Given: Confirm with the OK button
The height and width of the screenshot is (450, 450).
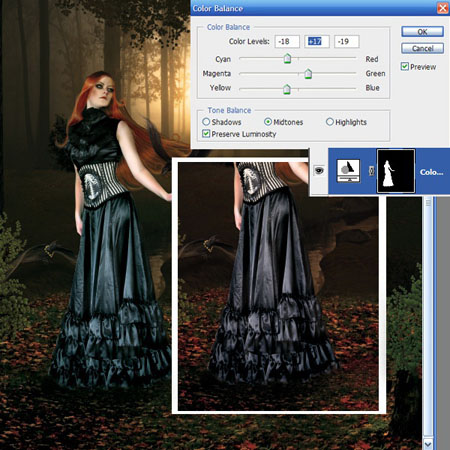Looking at the screenshot, I should (x=422, y=32).
